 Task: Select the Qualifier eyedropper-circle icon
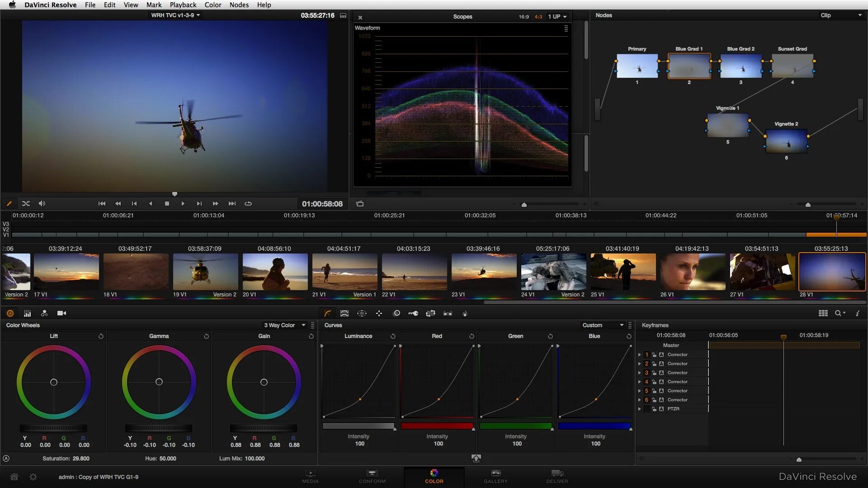(396, 313)
